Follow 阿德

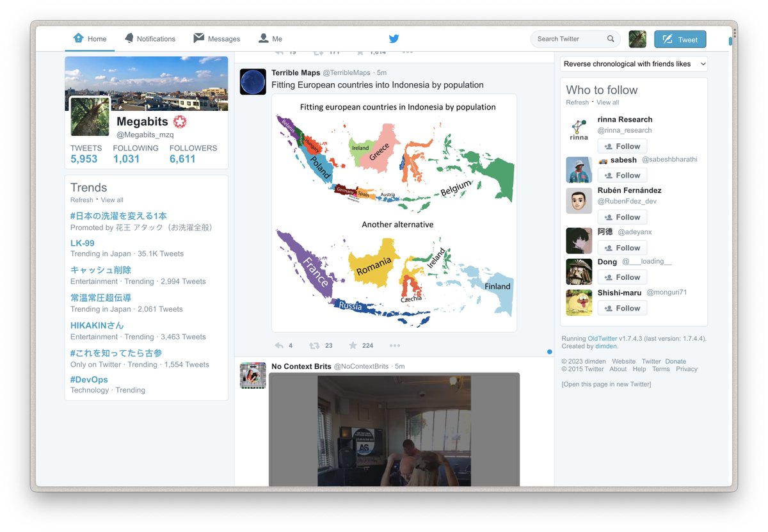point(622,248)
